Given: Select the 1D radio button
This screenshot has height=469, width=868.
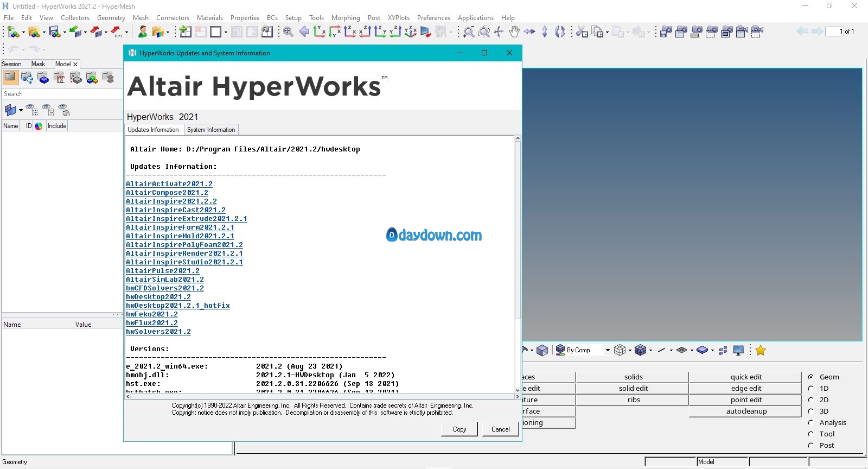Looking at the screenshot, I should tap(811, 388).
